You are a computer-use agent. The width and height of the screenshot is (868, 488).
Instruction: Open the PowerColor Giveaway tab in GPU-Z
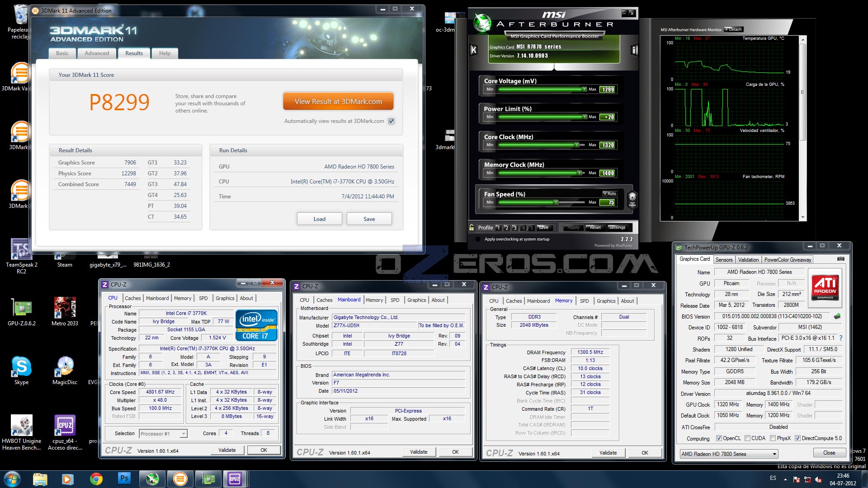click(788, 259)
